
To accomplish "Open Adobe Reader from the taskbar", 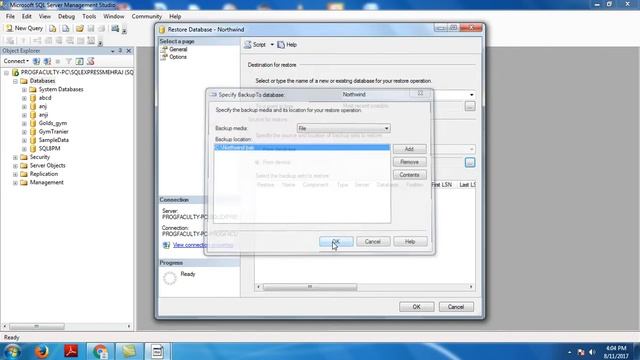I will (71, 351).
